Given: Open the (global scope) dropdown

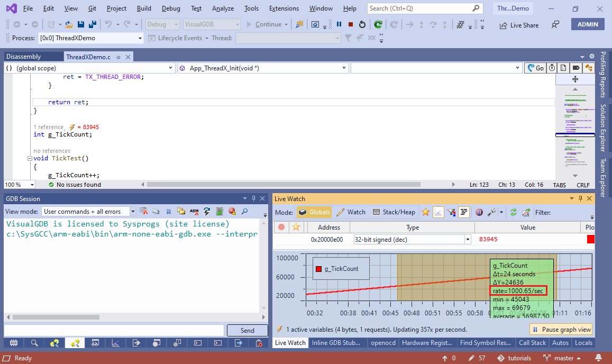Looking at the screenshot, I should (170, 68).
